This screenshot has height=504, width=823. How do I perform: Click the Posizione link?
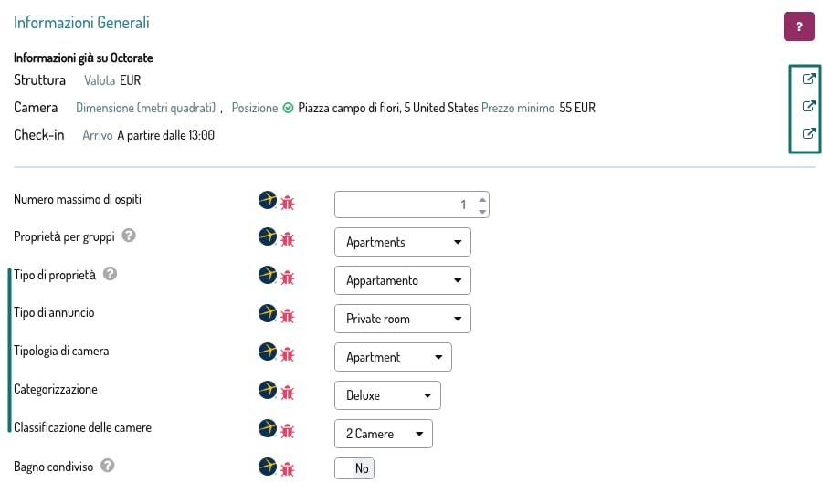pos(255,108)
